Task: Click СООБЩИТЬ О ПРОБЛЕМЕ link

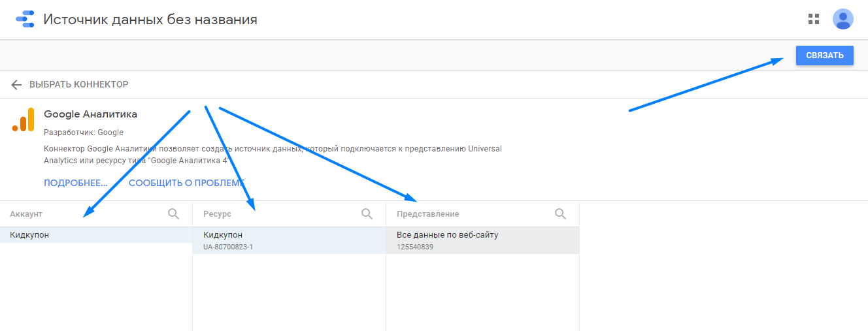Action: coord(186,183)
